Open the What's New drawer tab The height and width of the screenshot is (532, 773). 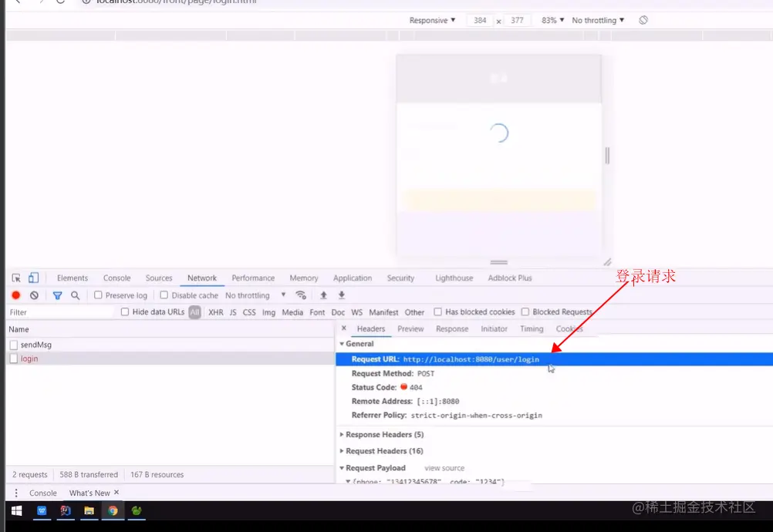(x=89, y=493)
